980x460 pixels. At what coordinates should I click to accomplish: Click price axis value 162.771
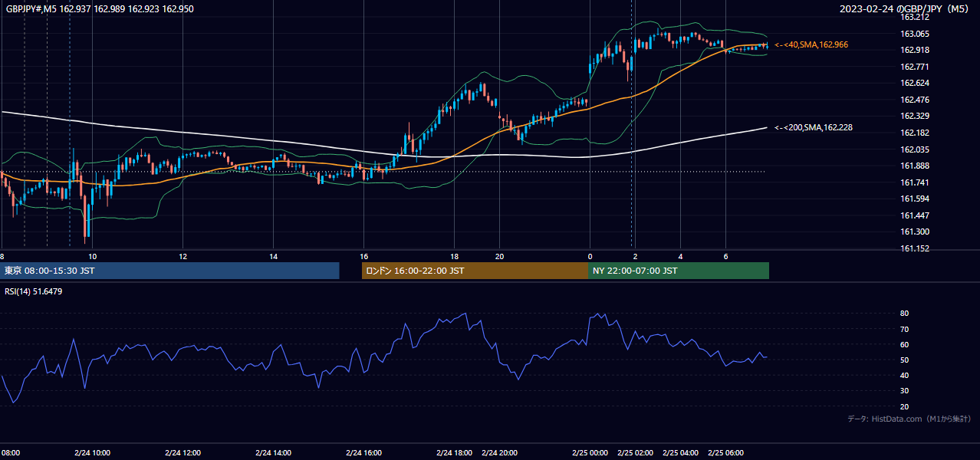coord(915,67)
